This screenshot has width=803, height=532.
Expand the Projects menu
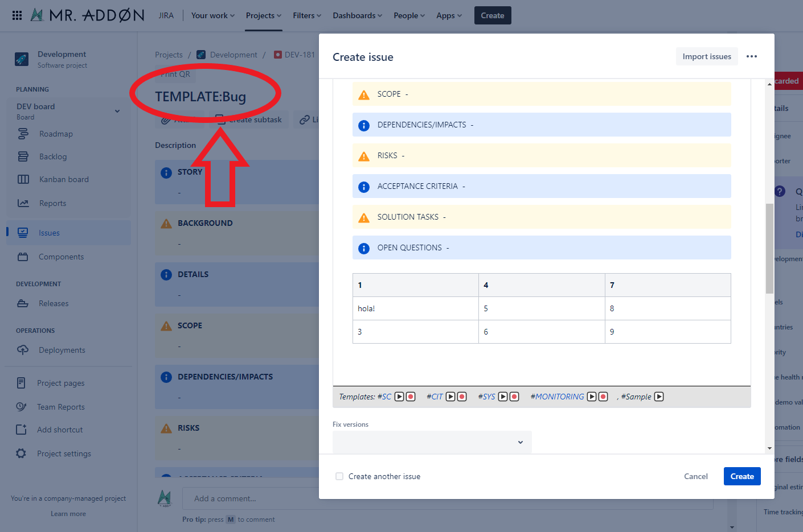pos(263,15)
